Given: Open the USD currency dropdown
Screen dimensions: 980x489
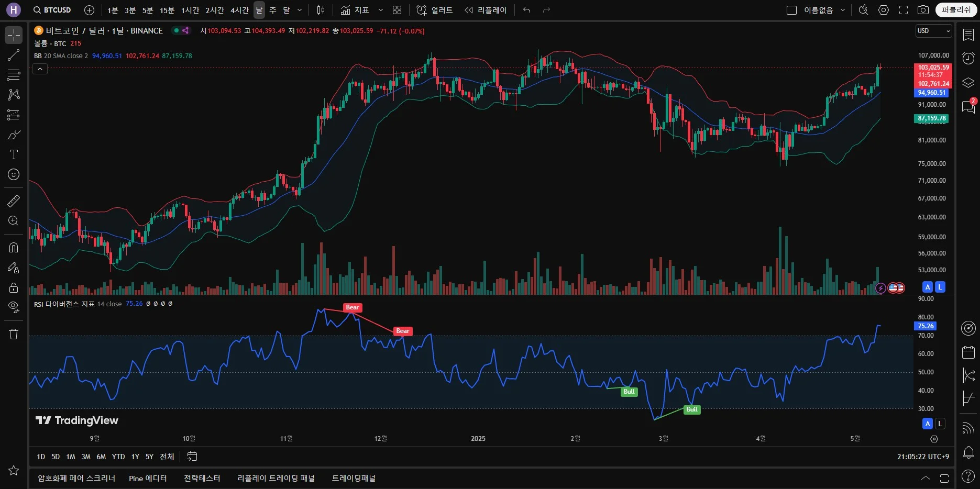Looking at the screenshot, I should click(x=933, y=31).
